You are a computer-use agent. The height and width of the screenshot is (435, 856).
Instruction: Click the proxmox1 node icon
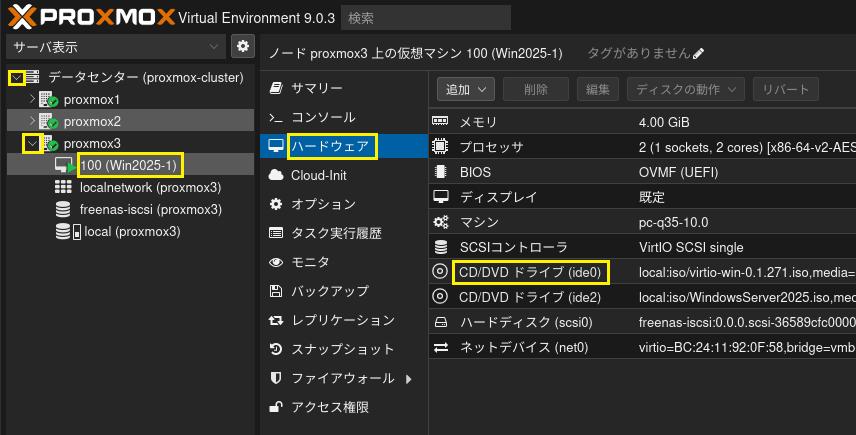(48, 100)
